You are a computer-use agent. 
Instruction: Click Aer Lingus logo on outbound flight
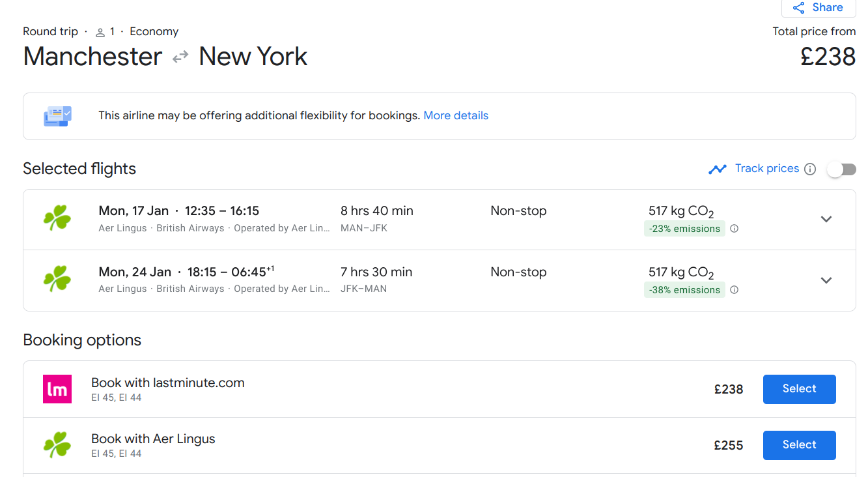57,218
